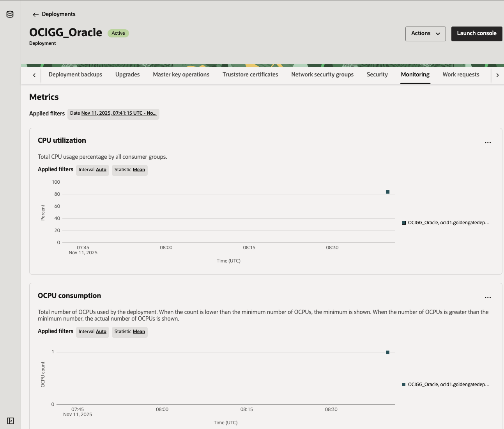Open the CPU utilization chart options menu
This screenshot has height=429, width=504.
(x=488, y=142)
